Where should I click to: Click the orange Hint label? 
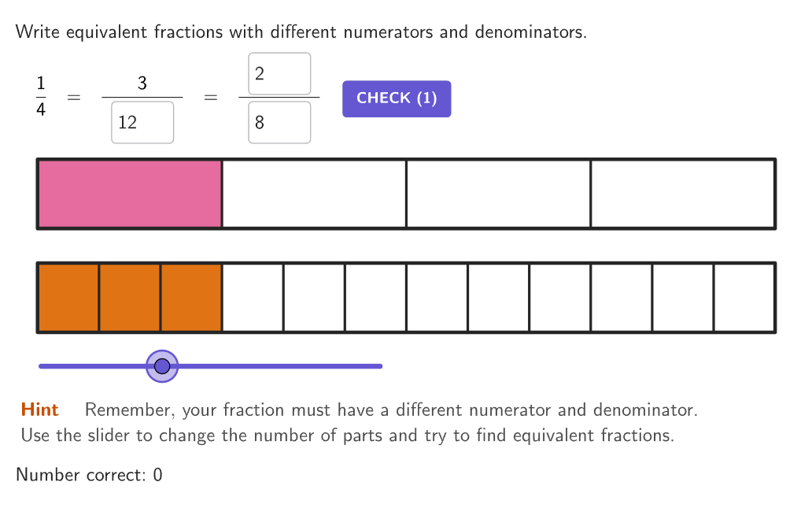coord(39,410)
